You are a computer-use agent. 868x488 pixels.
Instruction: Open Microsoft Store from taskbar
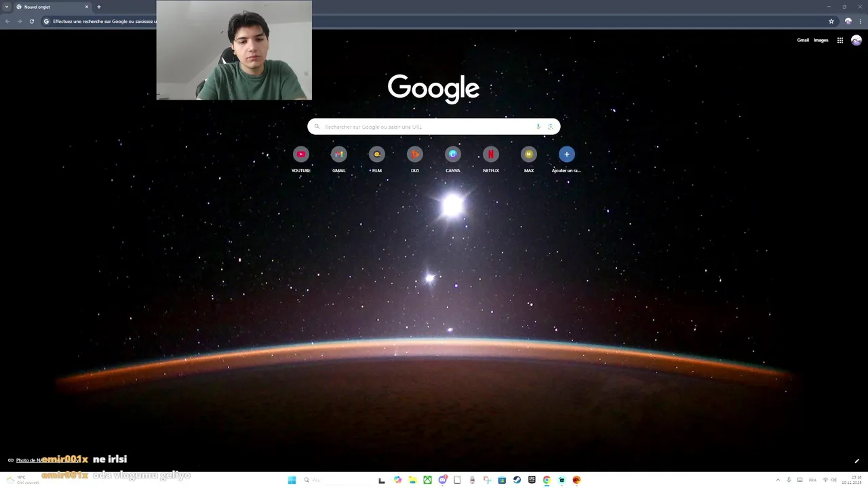tap(502, 480)
